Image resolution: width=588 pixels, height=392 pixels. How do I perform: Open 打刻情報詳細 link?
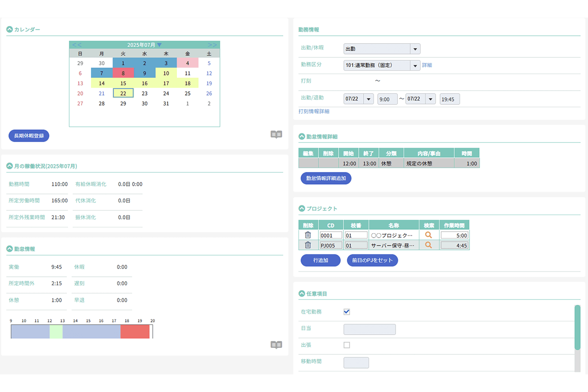314,112
